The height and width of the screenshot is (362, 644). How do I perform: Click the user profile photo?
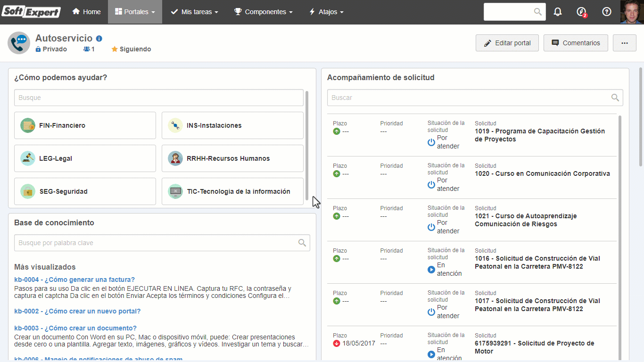[632, 12]
